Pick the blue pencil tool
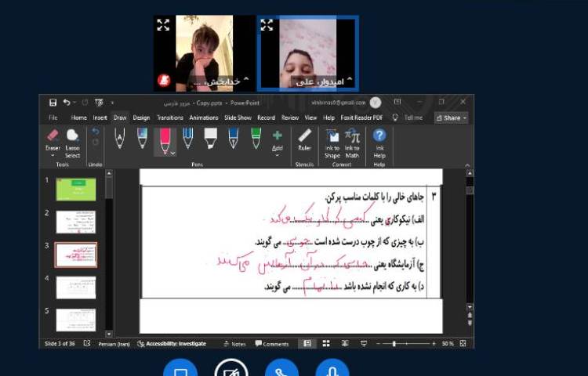588x376 pixels. (x=188, y=138)
